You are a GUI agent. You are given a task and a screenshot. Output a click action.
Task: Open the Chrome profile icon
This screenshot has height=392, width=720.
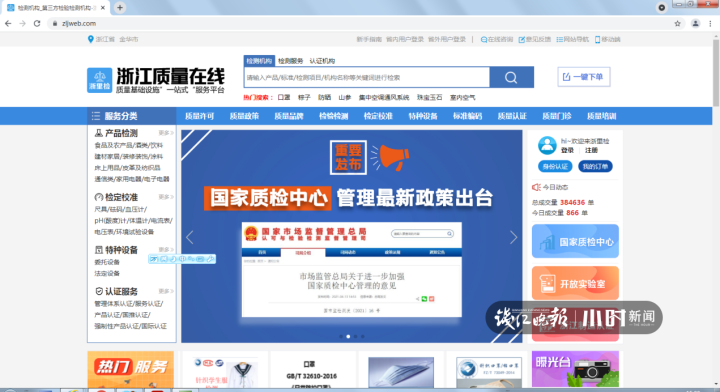point(695,23)
